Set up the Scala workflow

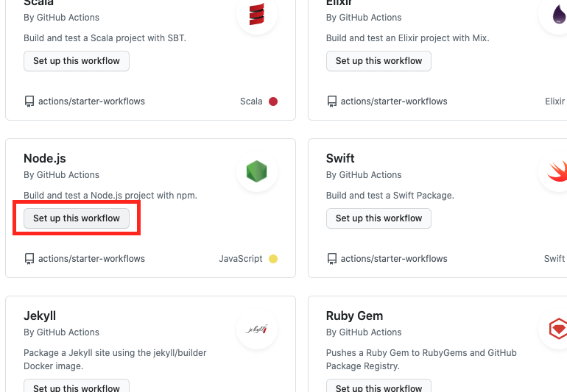coord(77,61)
